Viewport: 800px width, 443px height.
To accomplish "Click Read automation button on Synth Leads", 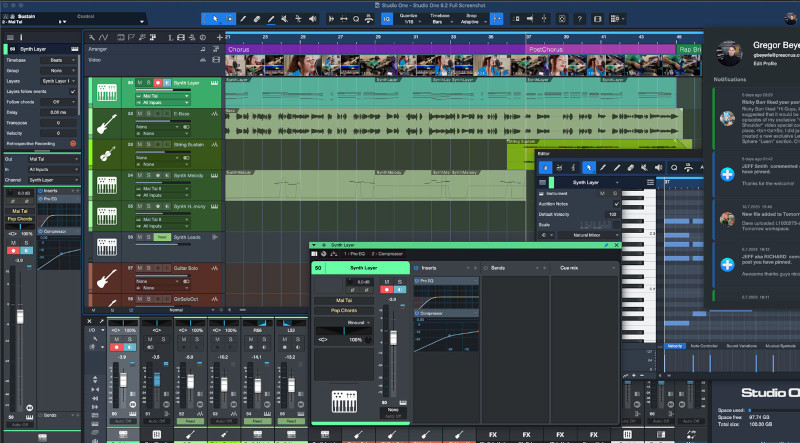I will (162, 237).
